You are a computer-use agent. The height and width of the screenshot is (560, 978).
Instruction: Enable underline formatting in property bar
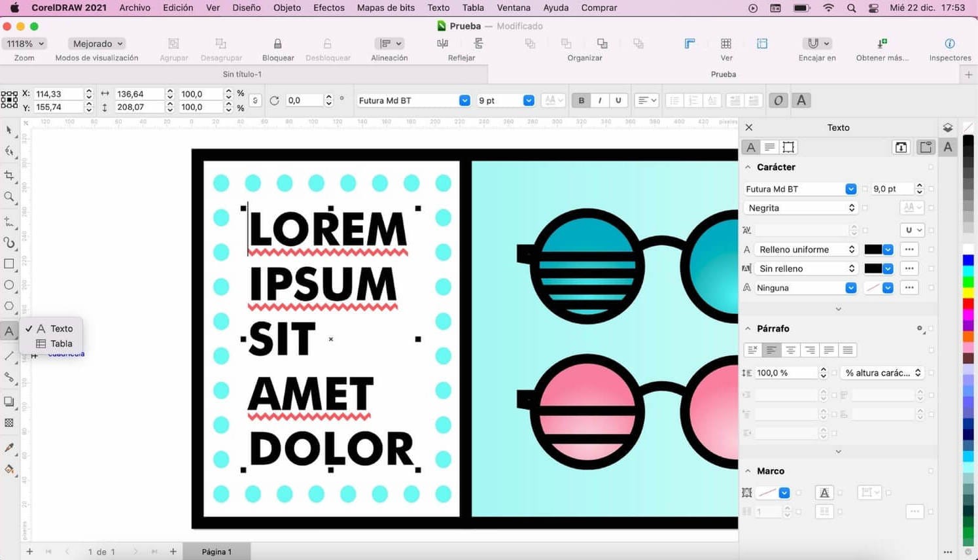pyautogui.click(x=618, y=100)
